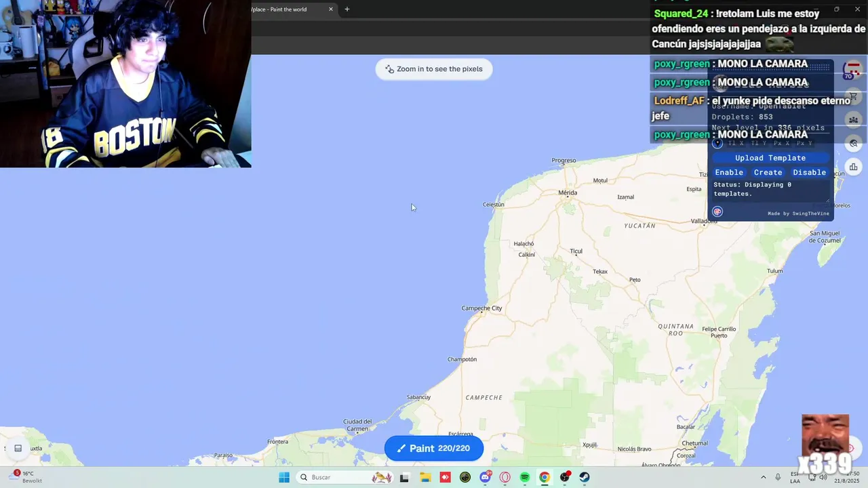Image resolution: width=868 pixels, height=488 pixels.
Task: Click the Ticul label on the map
Action: [x=576, y=251]
